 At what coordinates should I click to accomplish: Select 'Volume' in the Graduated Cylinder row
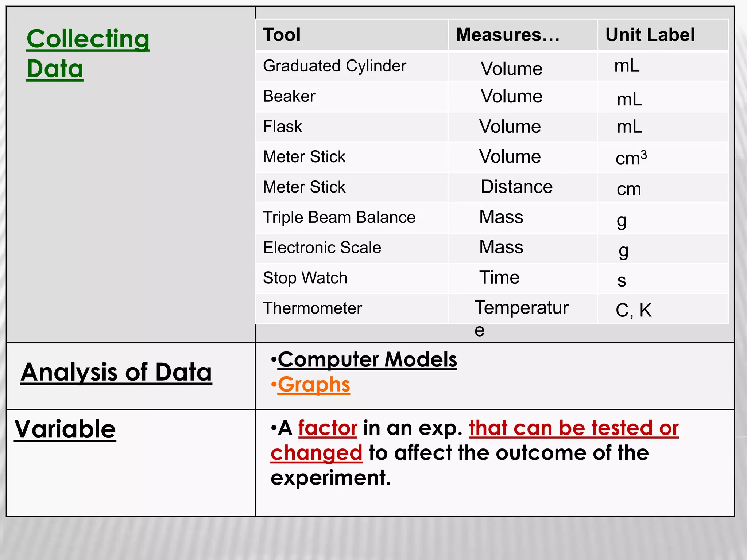pyautogui.click(x=511, y=69)
